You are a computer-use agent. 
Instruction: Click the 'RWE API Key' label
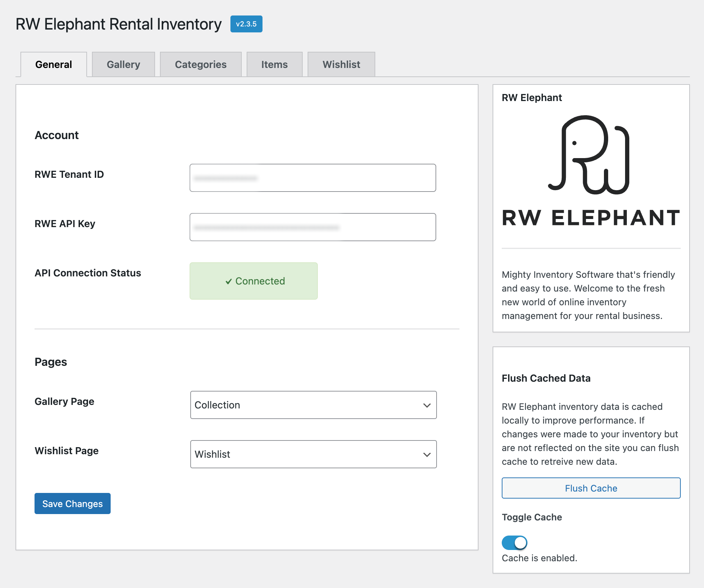click(65, 224)
